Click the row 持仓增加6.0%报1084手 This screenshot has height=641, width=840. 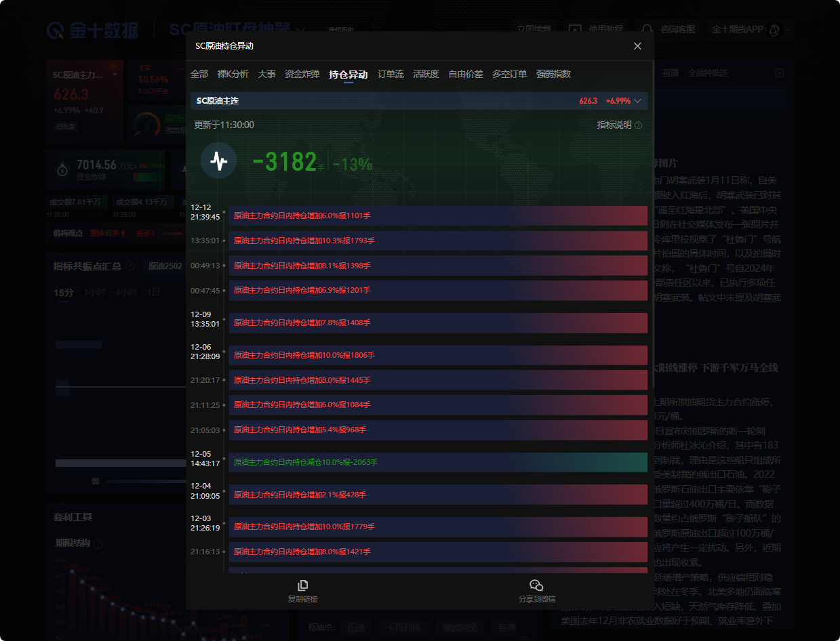tap(438, 405)
